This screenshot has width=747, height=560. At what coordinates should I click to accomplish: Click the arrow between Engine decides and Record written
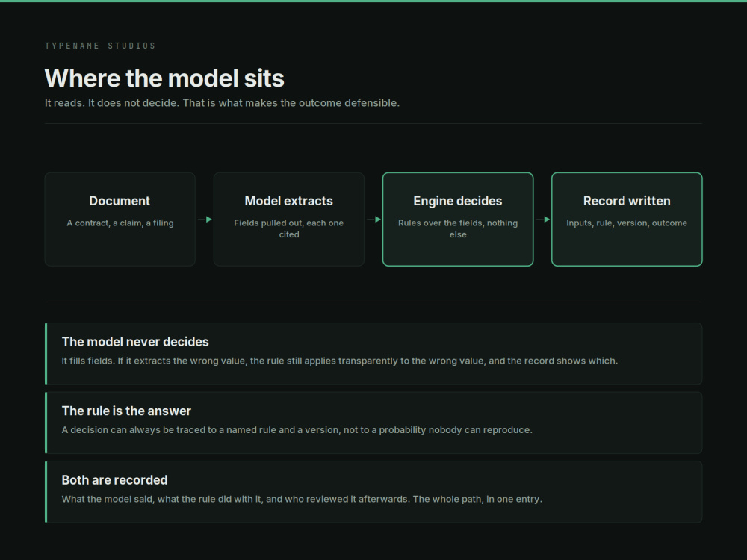(543, 220)
